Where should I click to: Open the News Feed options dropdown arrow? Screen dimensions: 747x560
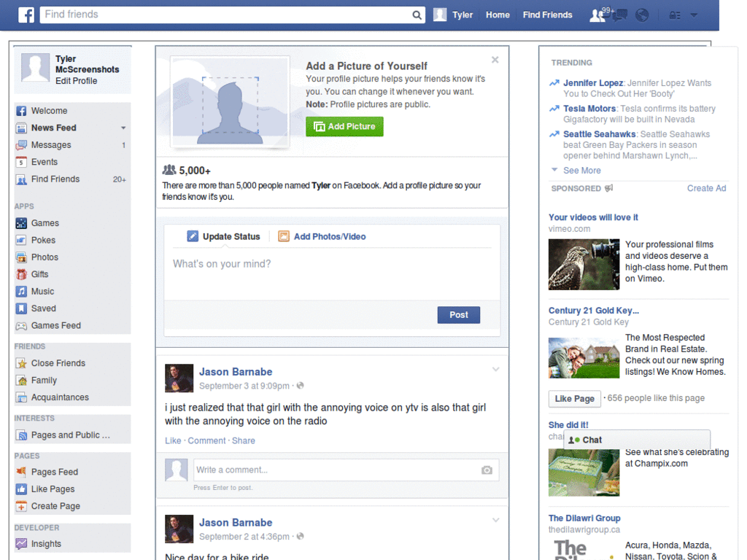[123, 128]
